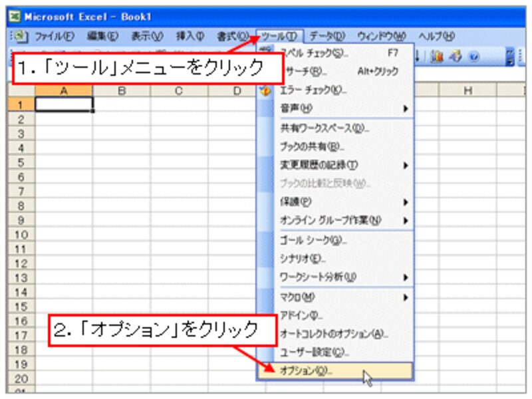Select column H header
Screen dimensions: 532x399
coord(468,90)
